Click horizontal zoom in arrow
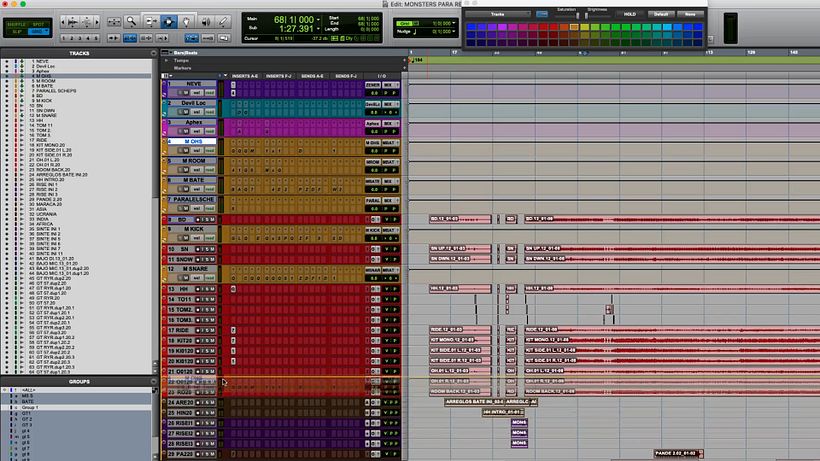The height and width of the screenshot is (461, 820). (97, 22)
